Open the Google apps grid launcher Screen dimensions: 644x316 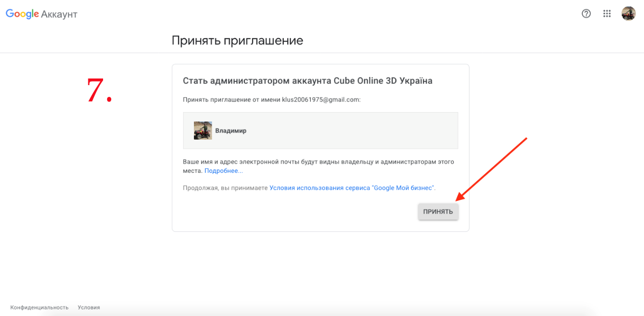click(607, 14)
